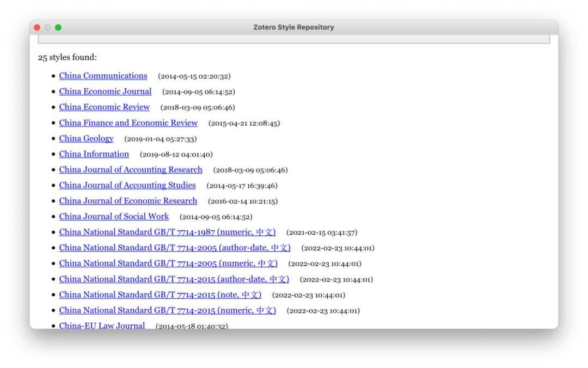The height and width of the screenshot is (368, 588).
Task: Click the timestamp (2015-04-21 12:08:45)
Action: pos(244,124)
